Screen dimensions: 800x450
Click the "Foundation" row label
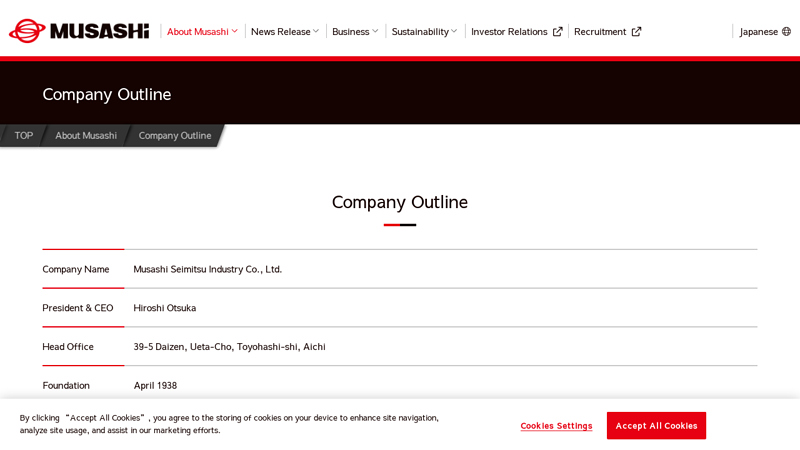[66, 386]
